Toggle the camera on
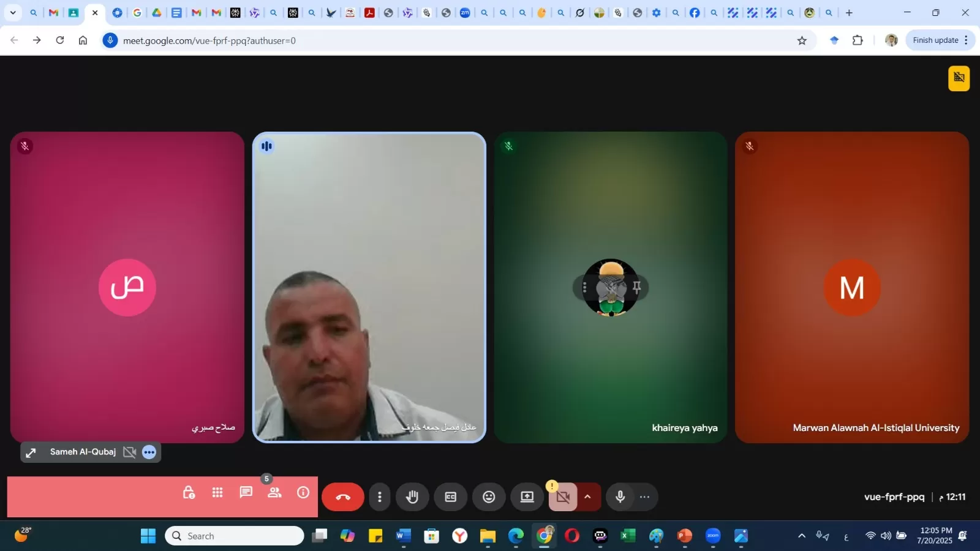The width and height of the screenshot is (980, 551). tap(563, 497)
